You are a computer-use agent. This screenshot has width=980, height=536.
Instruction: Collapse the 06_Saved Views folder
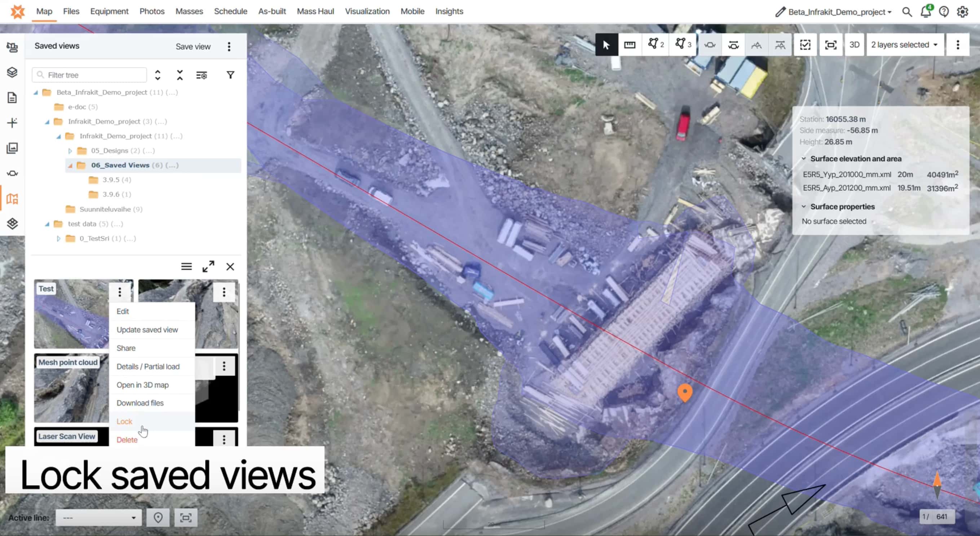coord(70,165)
